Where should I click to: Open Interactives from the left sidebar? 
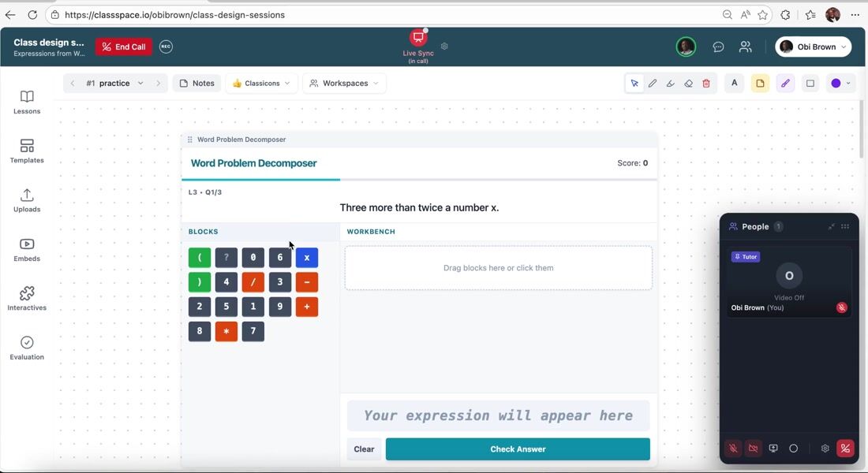(x=27, y=299)
